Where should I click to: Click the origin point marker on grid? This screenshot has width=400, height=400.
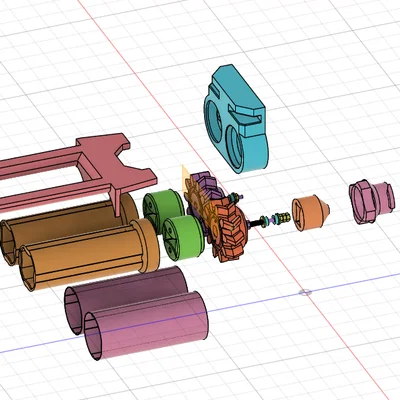point(305,293)
